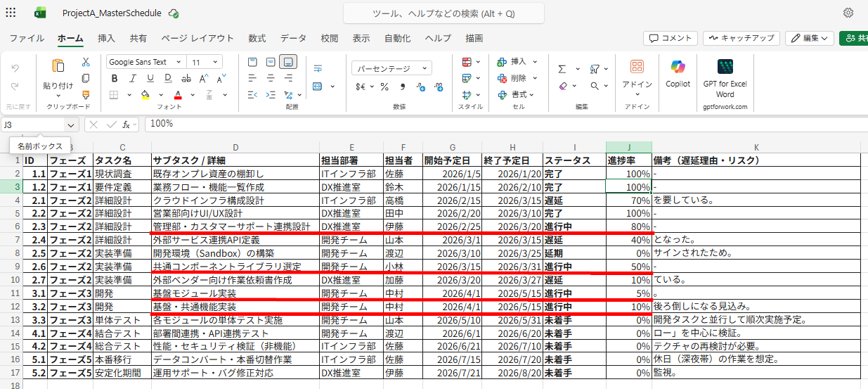Click the コメント button
This screenshot has height=389, width=868.
pos(671,38)
